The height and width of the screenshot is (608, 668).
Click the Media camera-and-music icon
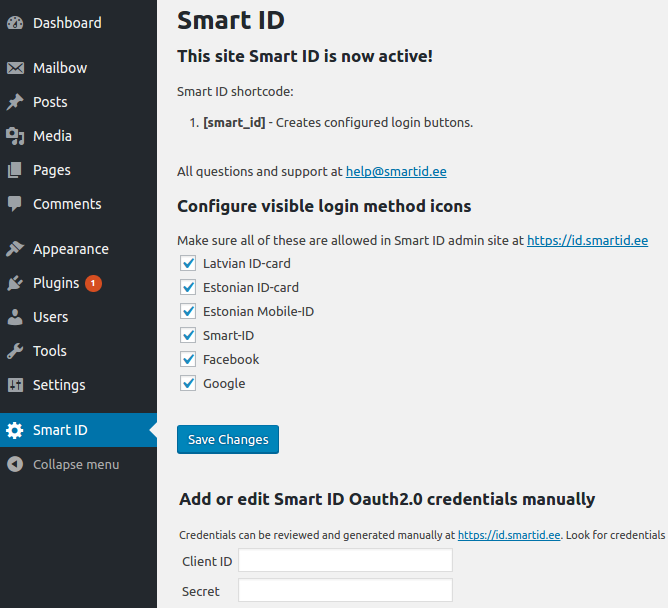(15, 136)
